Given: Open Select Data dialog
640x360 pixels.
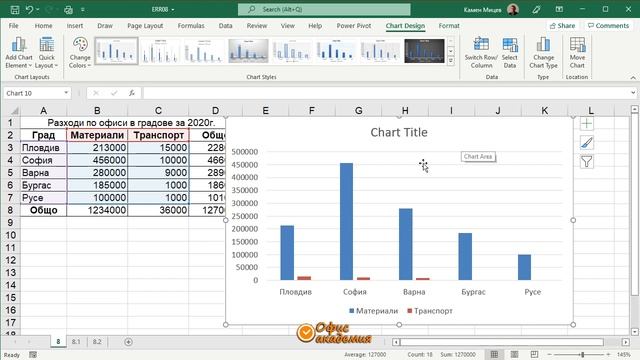Looking at the screenshot, I should (510, 53).
